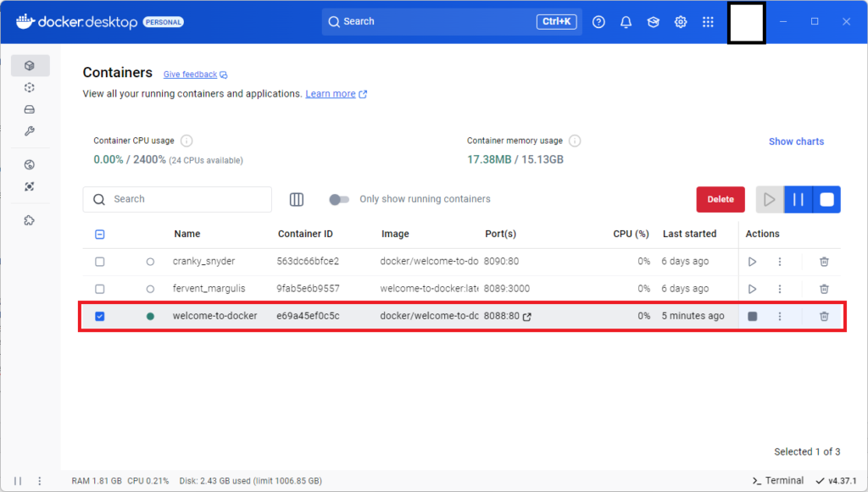Open more actions for cranky_snyder
This screenshot has height=492, width=868.
(780, 262)
